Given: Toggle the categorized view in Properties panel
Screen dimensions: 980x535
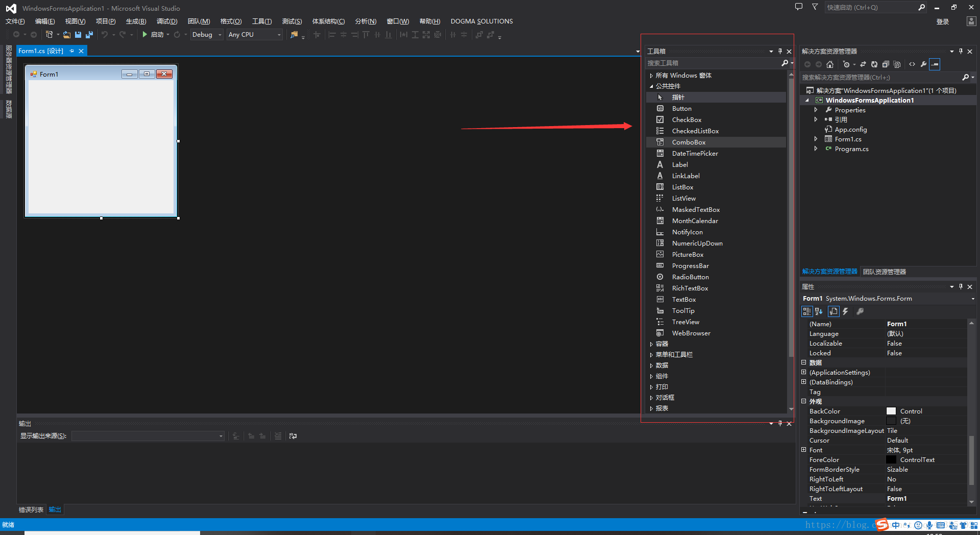Looking at the screenshot, I should tap(806, 311).
